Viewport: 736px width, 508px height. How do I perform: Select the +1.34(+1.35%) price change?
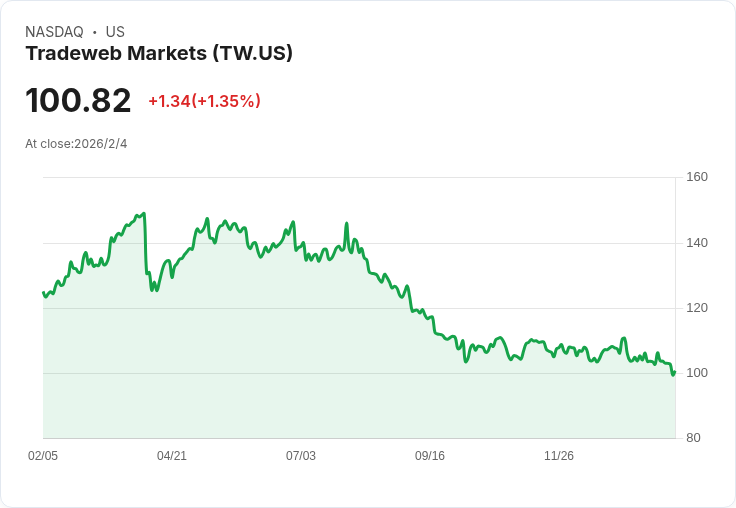click(x=204, y=101)
